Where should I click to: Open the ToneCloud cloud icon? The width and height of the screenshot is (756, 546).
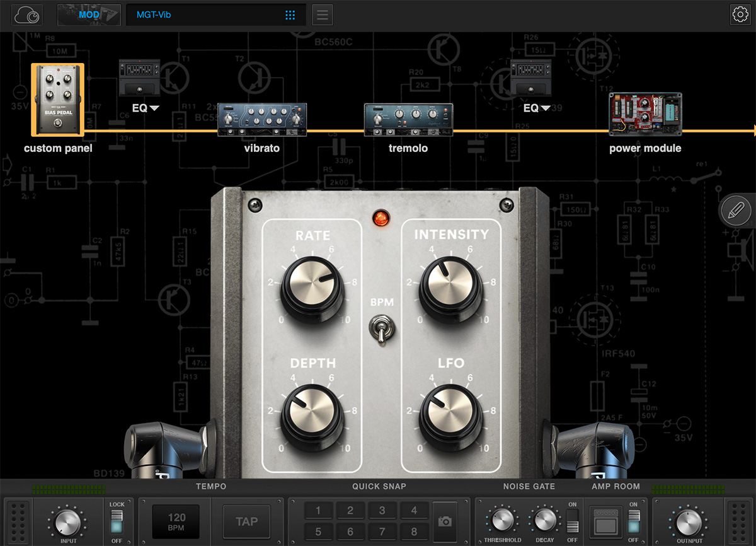(x=27, y=15)
